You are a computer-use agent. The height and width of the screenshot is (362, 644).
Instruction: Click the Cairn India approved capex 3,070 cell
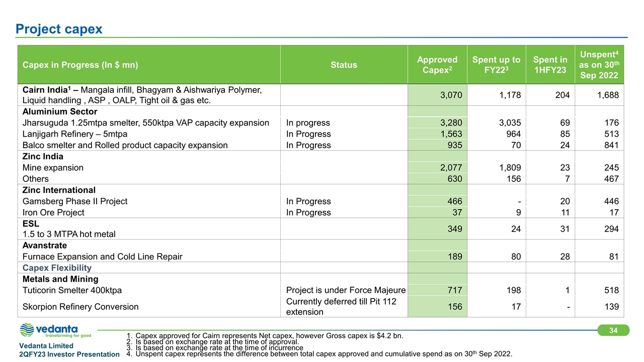click(437, 96)
